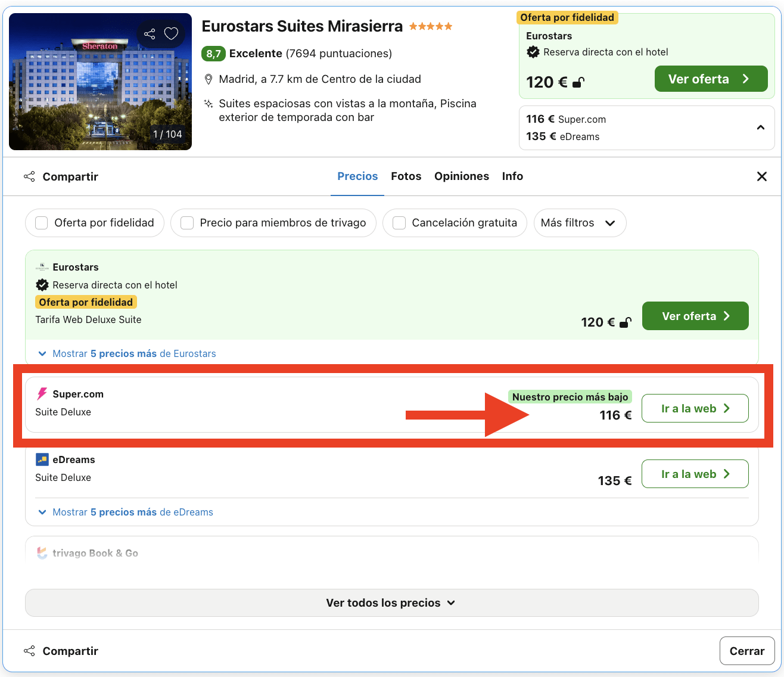
Task: Switch to the Fotos tab
Action: [406, 176]
